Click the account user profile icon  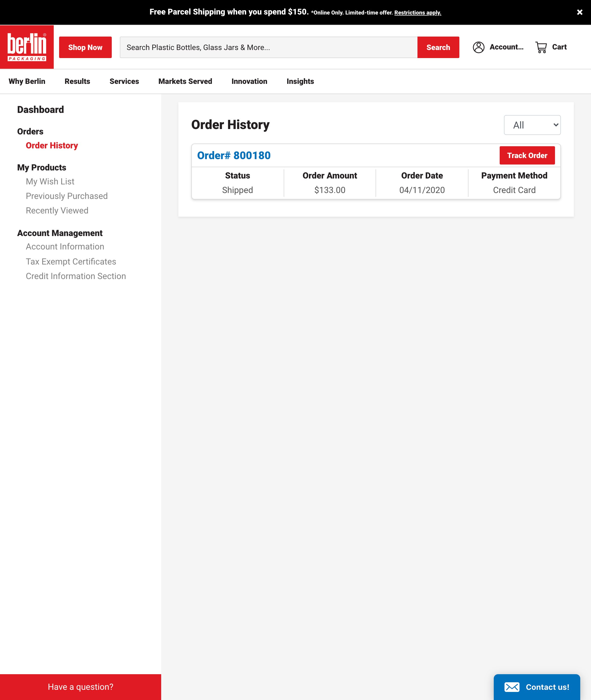click(x=478, y=47)
